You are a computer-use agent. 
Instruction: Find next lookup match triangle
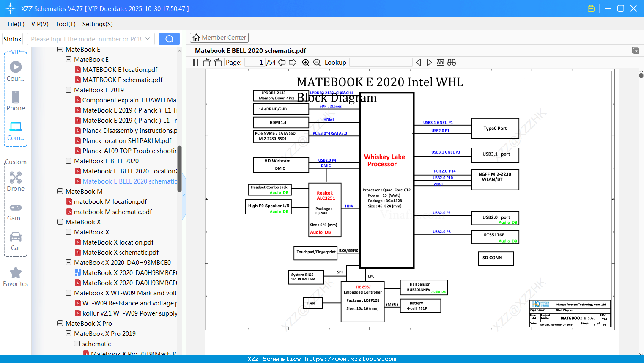pyautogui.click(x=429, y=63)
